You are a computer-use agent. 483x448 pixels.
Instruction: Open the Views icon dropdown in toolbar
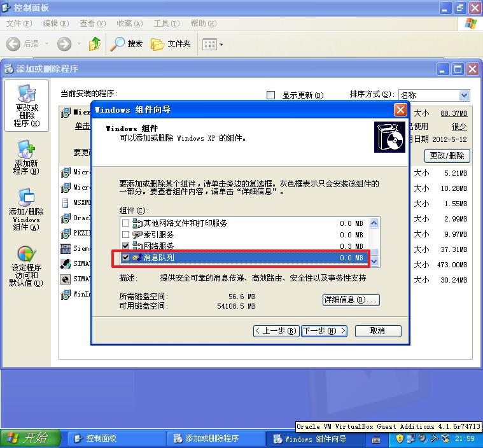(x=213, y=45)
